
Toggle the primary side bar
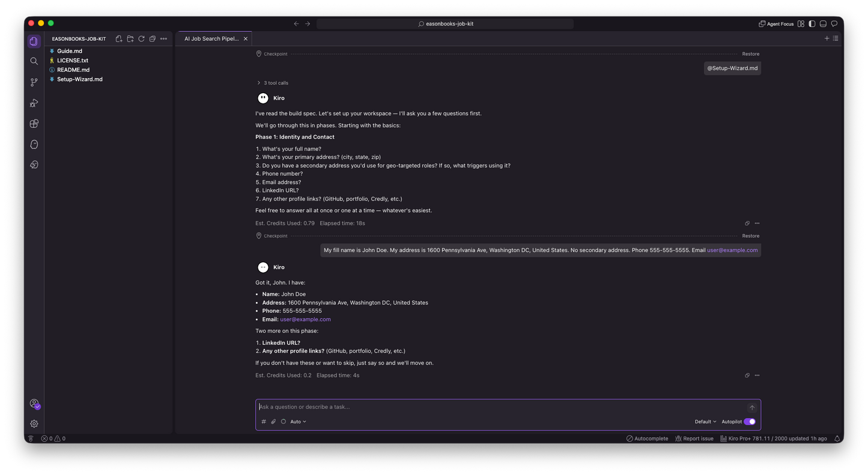click(x=812, y=24)
